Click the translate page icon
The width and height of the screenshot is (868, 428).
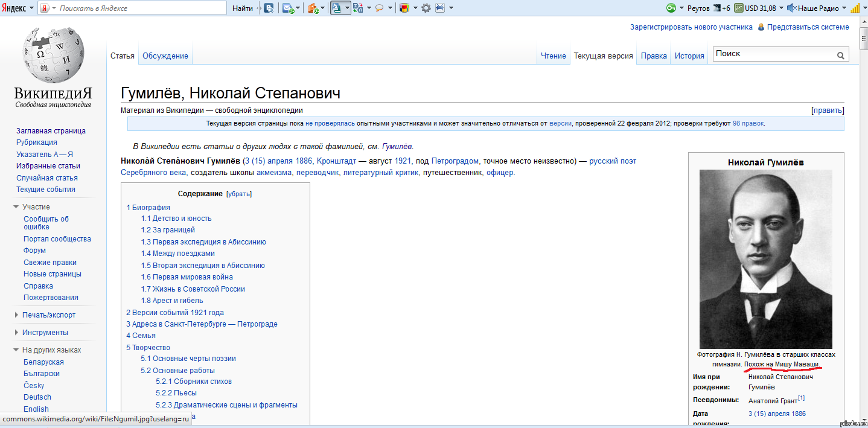[x=358, y=8]
